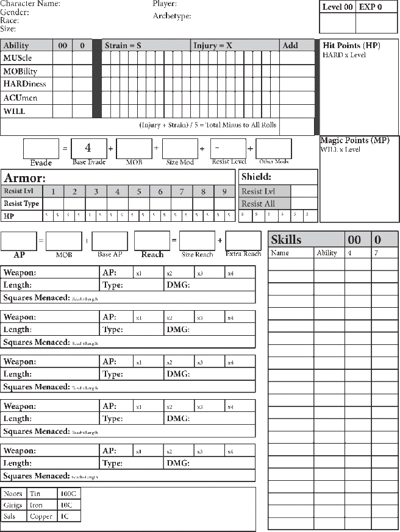400x532 pixels.
Task: Click the Ability column header
Action: (26, 45)
